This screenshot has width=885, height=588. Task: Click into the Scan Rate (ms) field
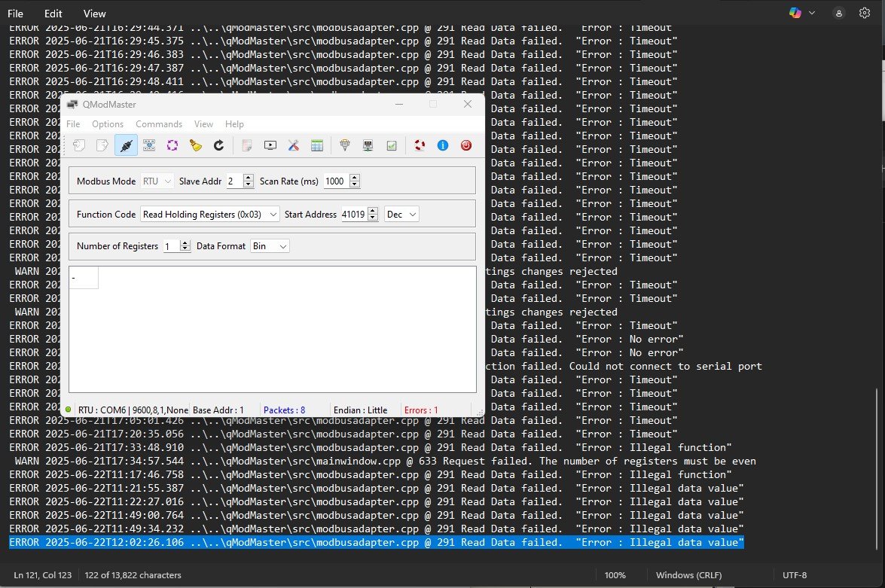click(x=337, y=181)
